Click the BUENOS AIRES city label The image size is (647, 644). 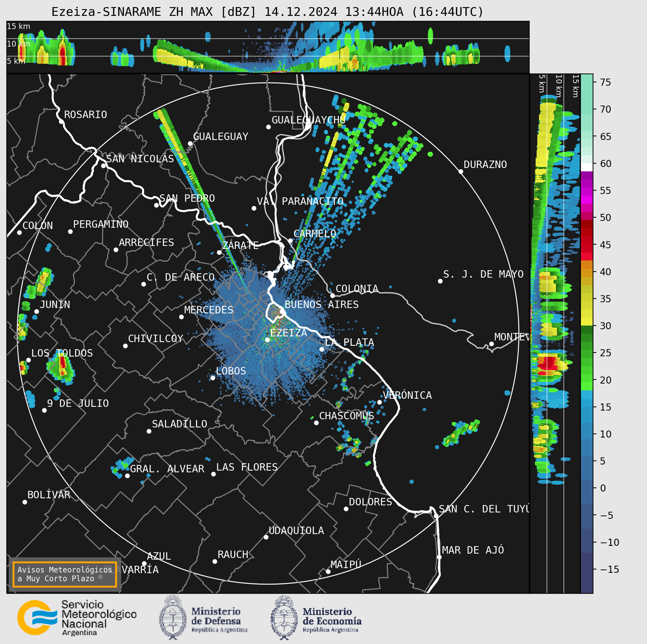(x=322, y=305)
